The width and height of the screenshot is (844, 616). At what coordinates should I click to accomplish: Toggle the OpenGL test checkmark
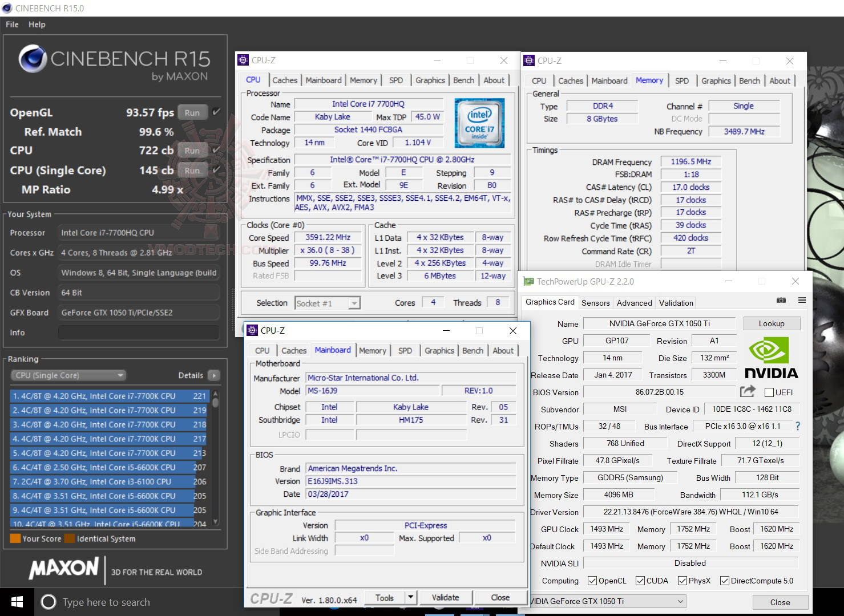216,112
